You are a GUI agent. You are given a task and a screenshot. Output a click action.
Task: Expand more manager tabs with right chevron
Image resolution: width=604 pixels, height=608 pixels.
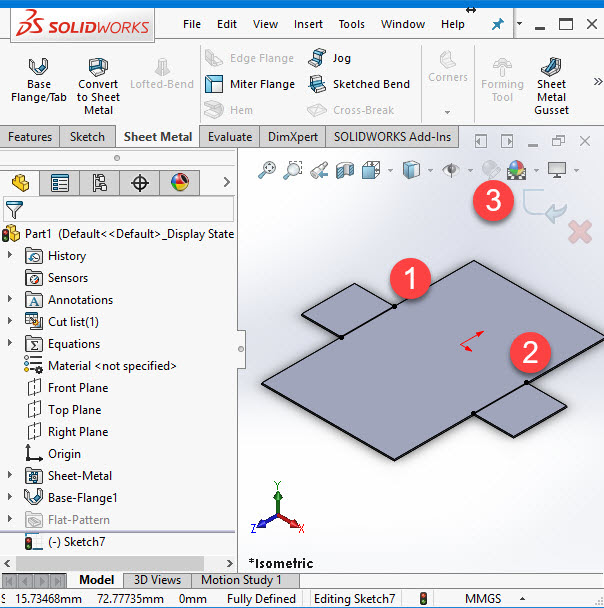click(227, 182)
